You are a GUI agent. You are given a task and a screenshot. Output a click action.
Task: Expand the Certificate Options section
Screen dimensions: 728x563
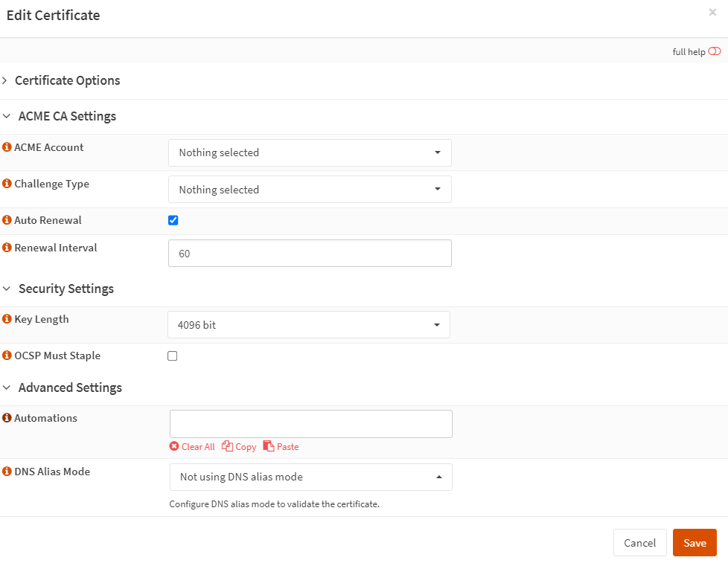[67, 80]
